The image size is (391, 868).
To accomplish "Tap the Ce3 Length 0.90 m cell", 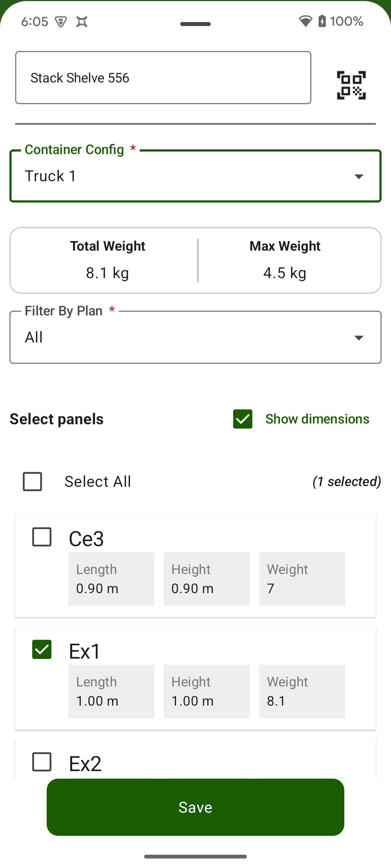I will coord(112,579).
